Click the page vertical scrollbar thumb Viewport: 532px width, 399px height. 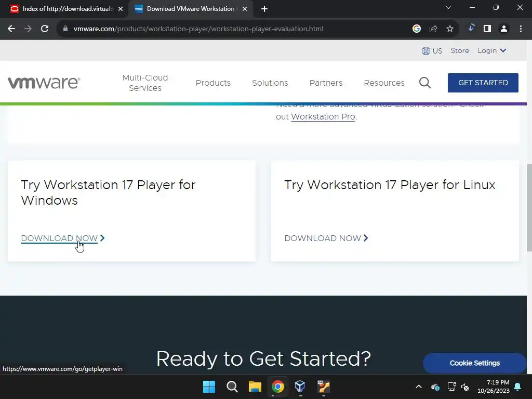(x=529, y=208)
